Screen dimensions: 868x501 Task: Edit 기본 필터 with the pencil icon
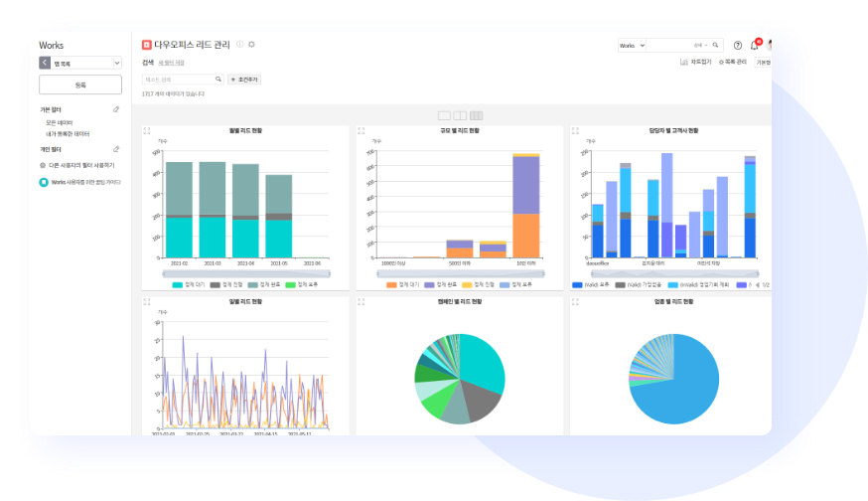(x=116, y=109)
